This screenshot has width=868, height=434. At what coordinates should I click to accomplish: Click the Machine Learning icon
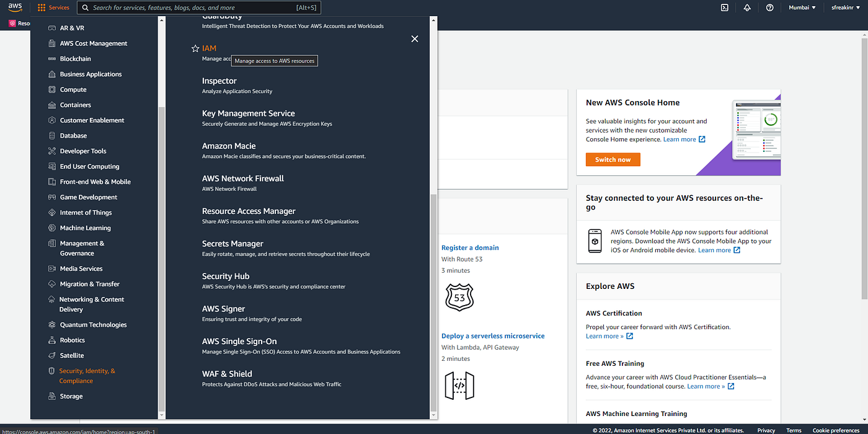pyautogui.click(x=52, y=228)
